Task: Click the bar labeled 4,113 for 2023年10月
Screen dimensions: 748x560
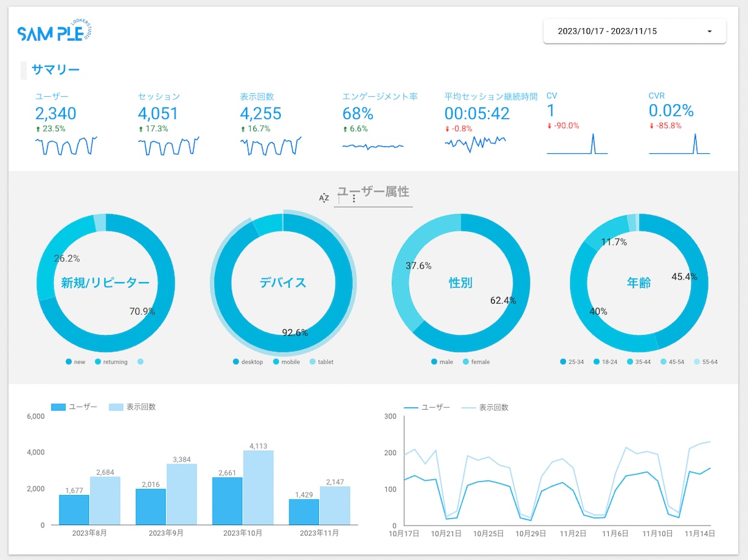Action: coord(258,488)
